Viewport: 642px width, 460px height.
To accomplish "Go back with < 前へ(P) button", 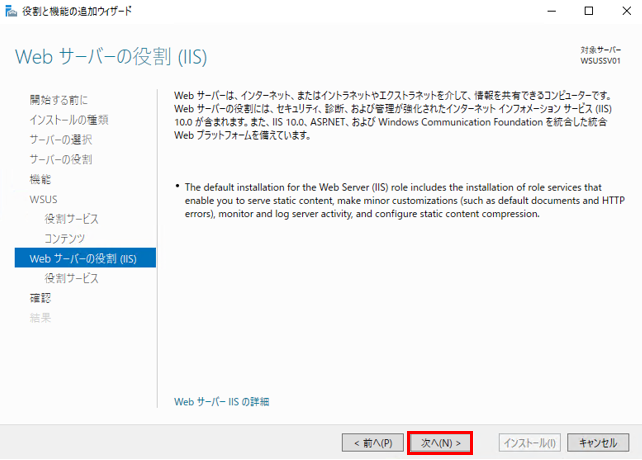I will (373, 443).
